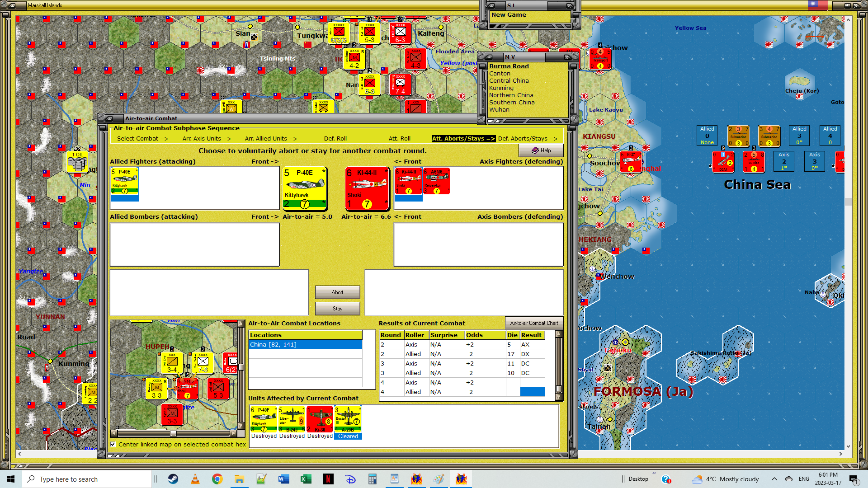The image size is (868, 488).
Task: Click New Game in S L window
Action: click(x=509, y=15)
